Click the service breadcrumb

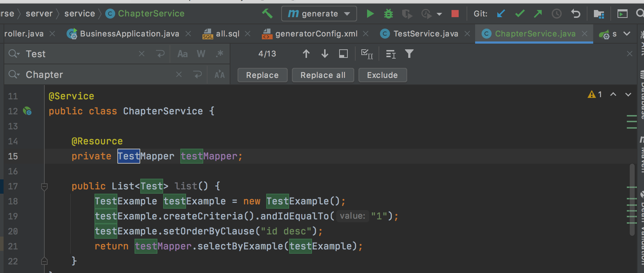[79, 14]
